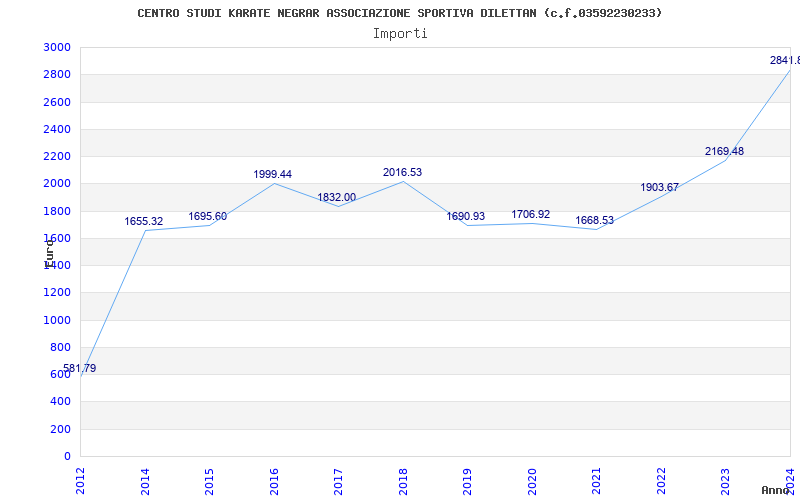Click data label 1706.92
The image size is (800, 500).
point(531,214)
